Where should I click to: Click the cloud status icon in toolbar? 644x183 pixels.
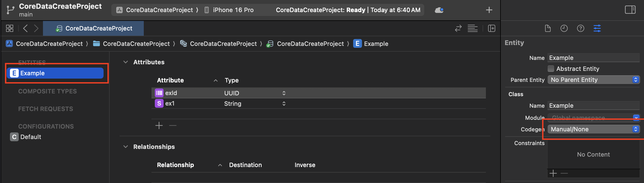(439, 10)
